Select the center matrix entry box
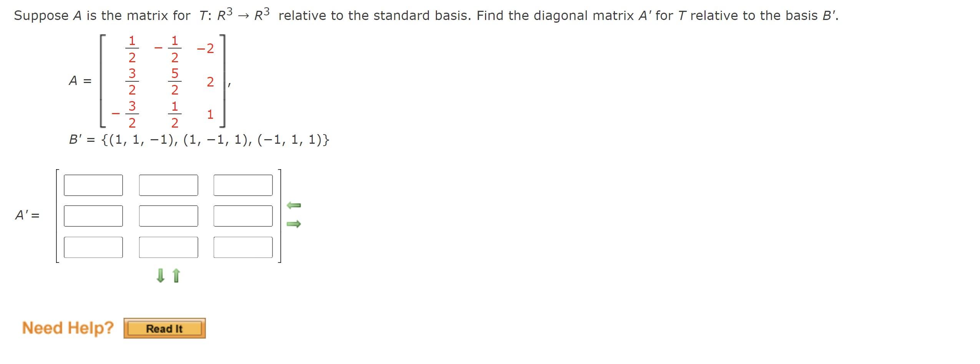This screenshot has height=364, width=980. click(x=168, y=215)
